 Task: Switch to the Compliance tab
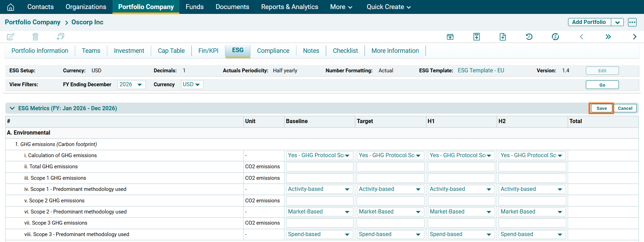click(x=273, y=51)
